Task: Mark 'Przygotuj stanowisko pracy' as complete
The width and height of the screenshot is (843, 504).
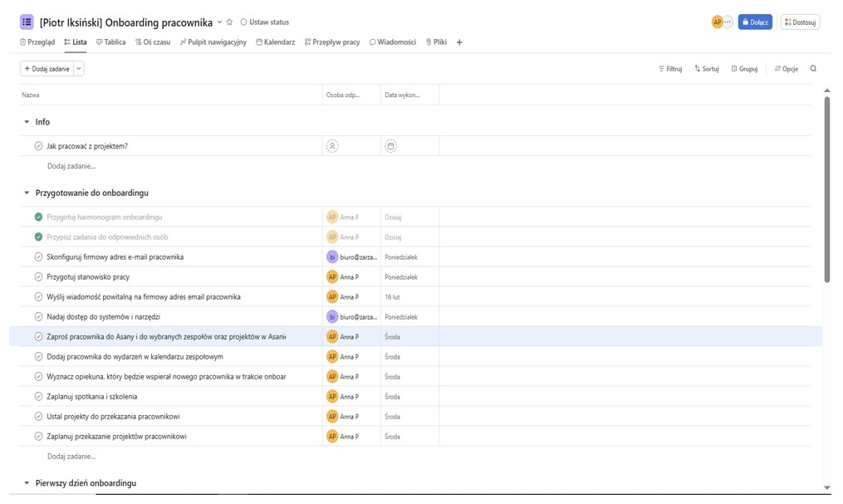Action: point(38,277)
